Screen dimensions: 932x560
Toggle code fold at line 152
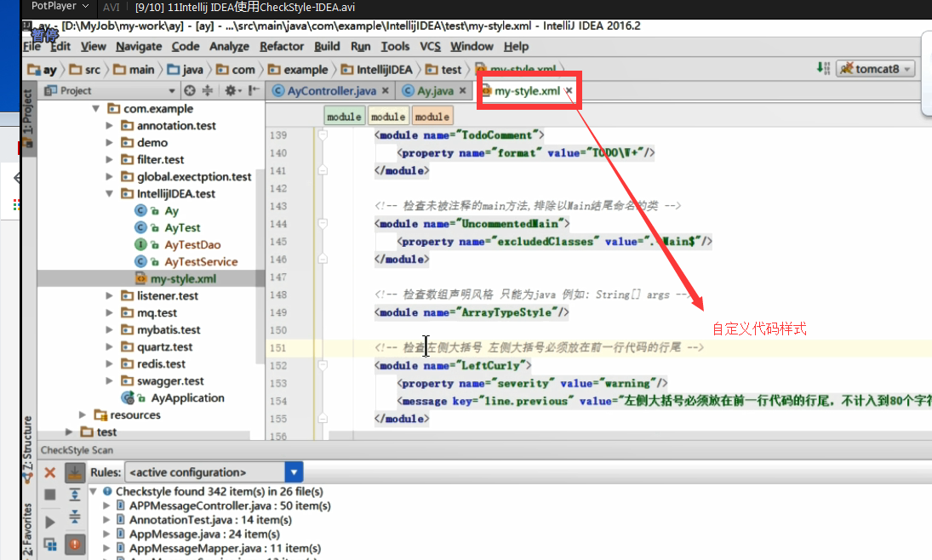click(323, 366)
